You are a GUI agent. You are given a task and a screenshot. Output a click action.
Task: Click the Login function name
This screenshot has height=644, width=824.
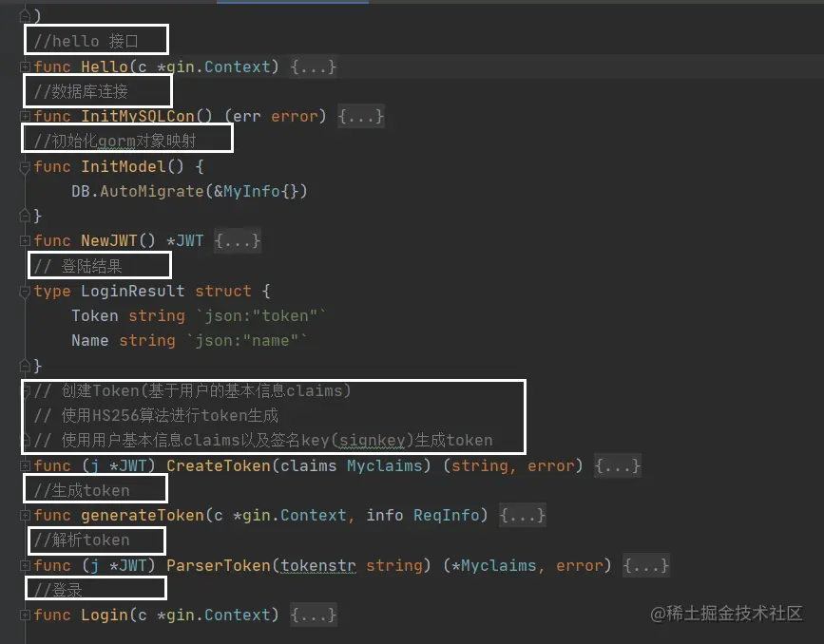click(x=105, y=615)
